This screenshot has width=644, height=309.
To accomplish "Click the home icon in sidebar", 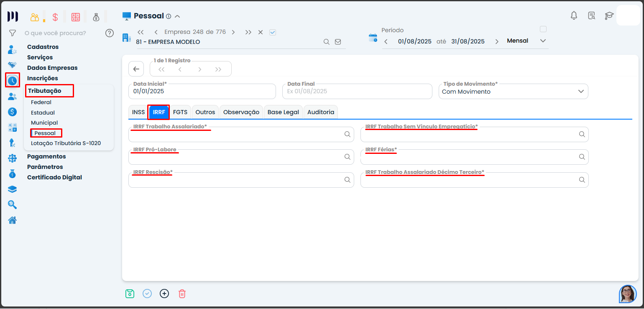I will tap(13, 220).
